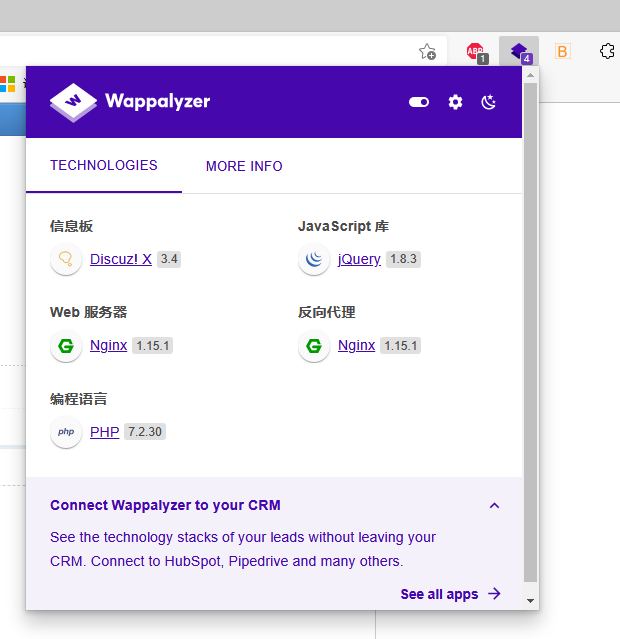Image resolution: width=620 pixels, height=639 pixels.
Task: Select the TECHNOLOGIES tab
Action: 104,165
